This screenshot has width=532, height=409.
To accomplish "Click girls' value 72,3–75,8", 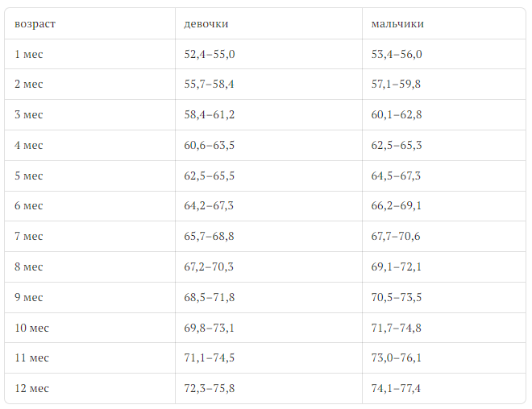I will pyautogui.click(x=209, y=389).
